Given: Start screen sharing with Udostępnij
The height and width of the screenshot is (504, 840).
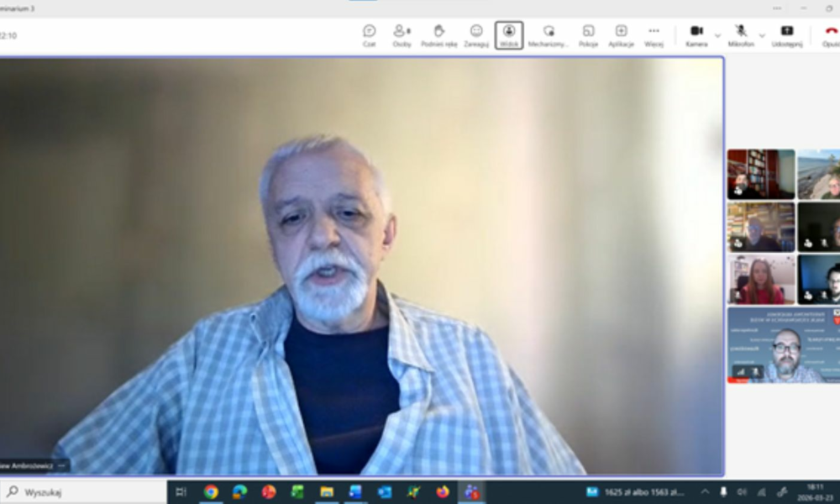Looking at the screenshot, I should pyautogui.click(x=786, y=34).
